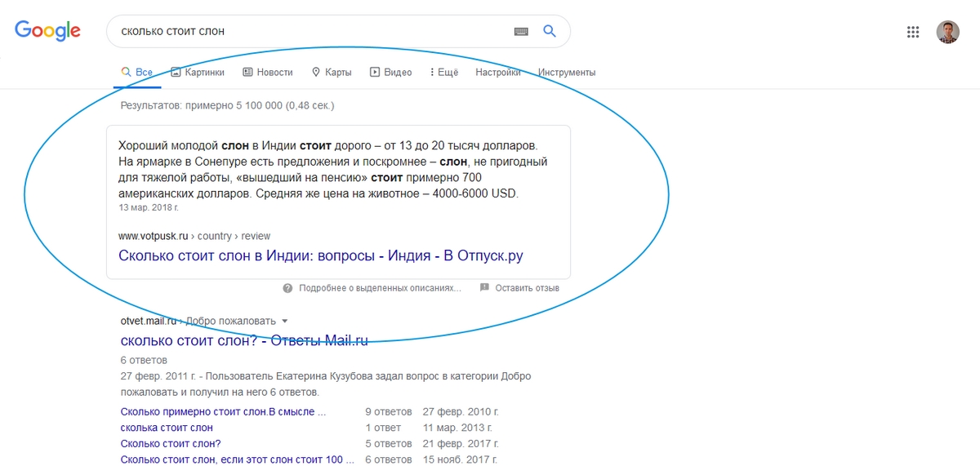Expand the otvet.mail.ru result dropdown arrow
The width and height of the screenshot is (980, 466).
point(285,321)
